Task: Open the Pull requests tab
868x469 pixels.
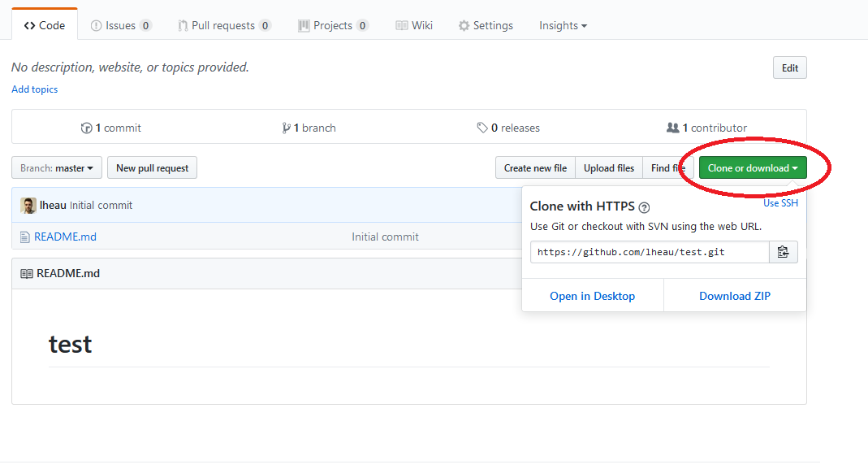Action: (224, 26)
